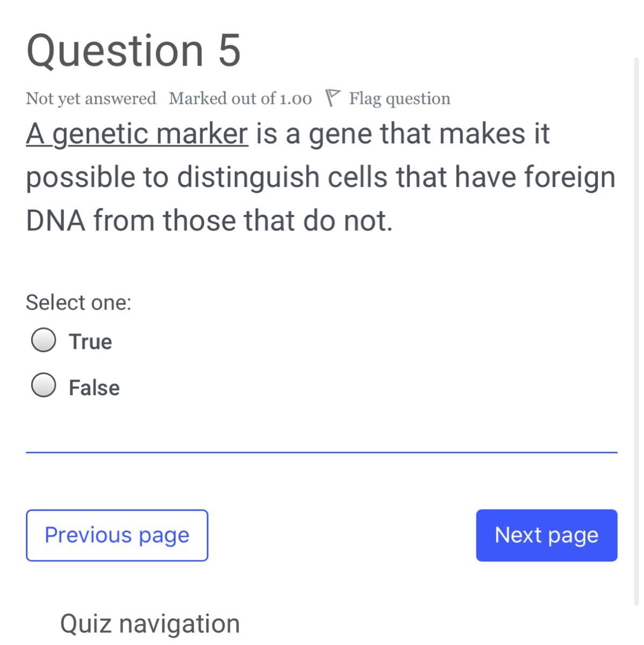The height and width of the screenshot is (645, 644).
Task: Click the 'False' answer label
Action: (94, 388)
